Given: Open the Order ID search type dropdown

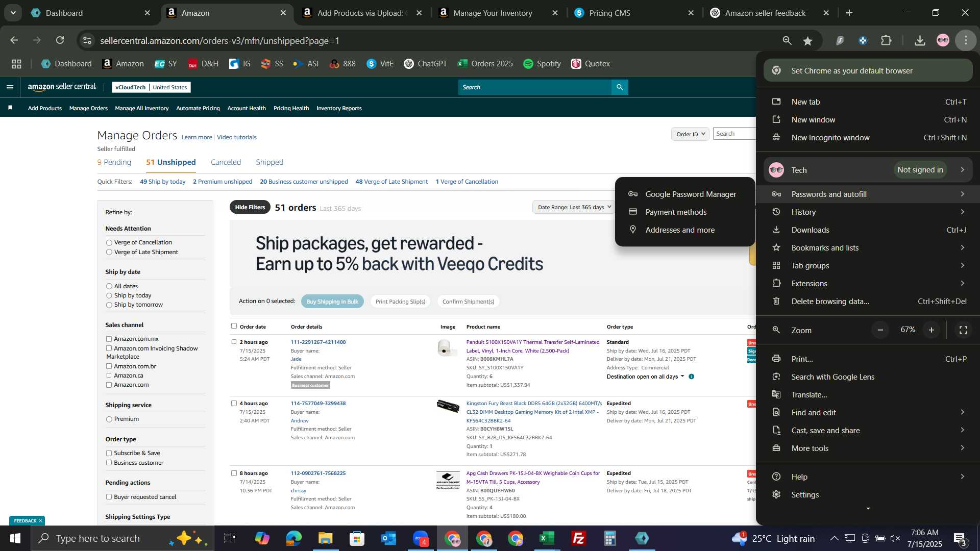Looking at the screenshot, I should [x=690, y=134].
